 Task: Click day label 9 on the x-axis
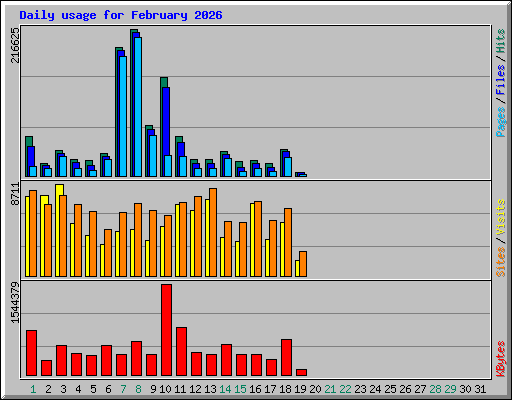[x=153, y=389]
